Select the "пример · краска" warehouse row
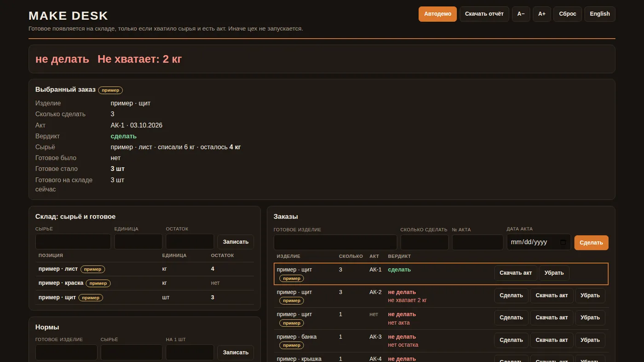This screenshot has height=362, width=644. [144, 283]
